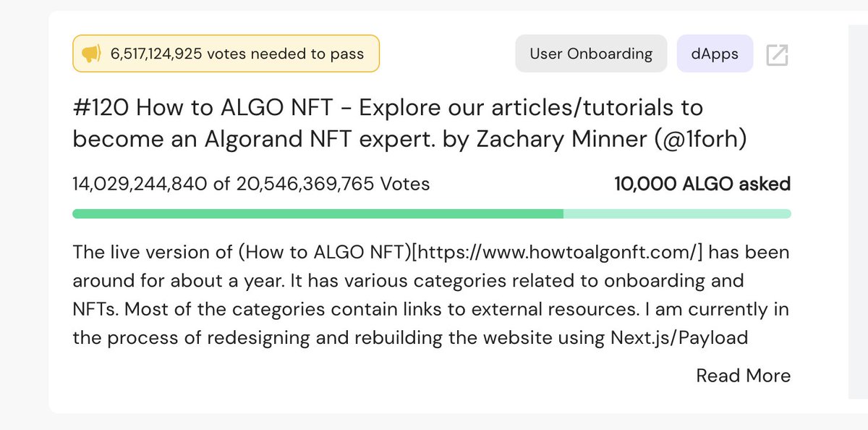The image size is (868, 430).
Task: Click the neighboring card at right edge
Action: point(858,212)
